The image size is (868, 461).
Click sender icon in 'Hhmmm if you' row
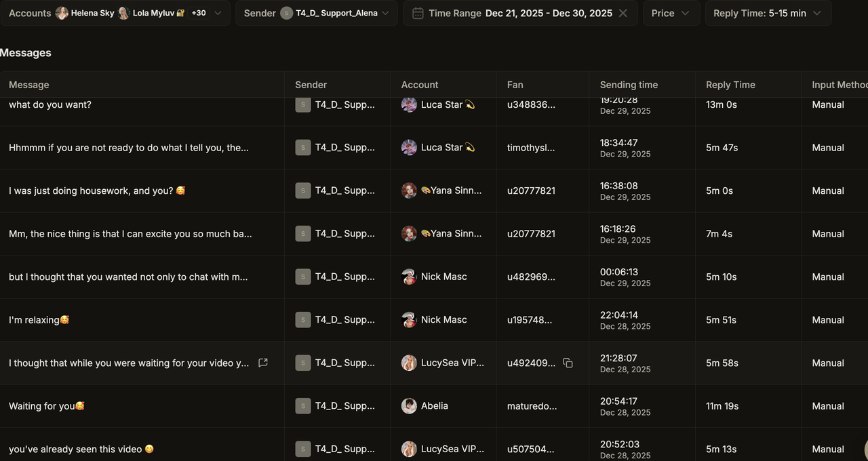303,147
